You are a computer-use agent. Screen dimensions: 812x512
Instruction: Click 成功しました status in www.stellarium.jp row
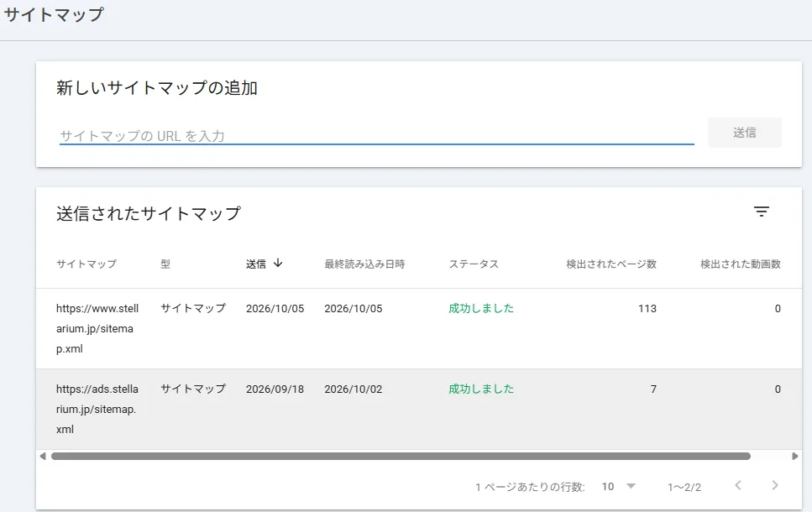pos(481,308)
